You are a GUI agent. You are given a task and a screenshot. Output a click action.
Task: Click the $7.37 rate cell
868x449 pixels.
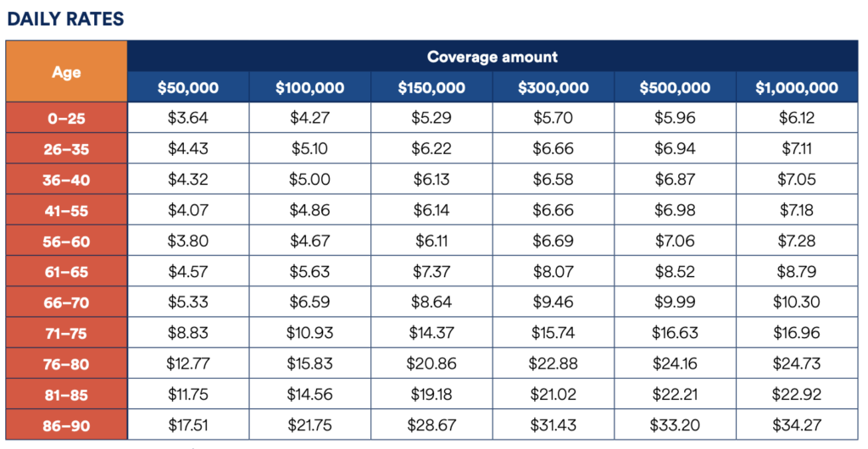click(x=431, y=271)
